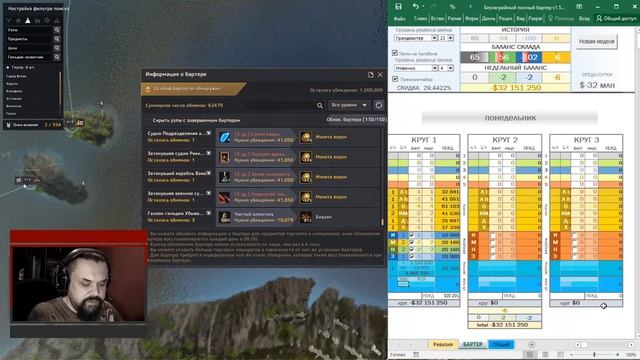The height and width of the screenshot is (360, 640).
Task: Click the pop-out icon in the barter window header
Action: point(371,75)
